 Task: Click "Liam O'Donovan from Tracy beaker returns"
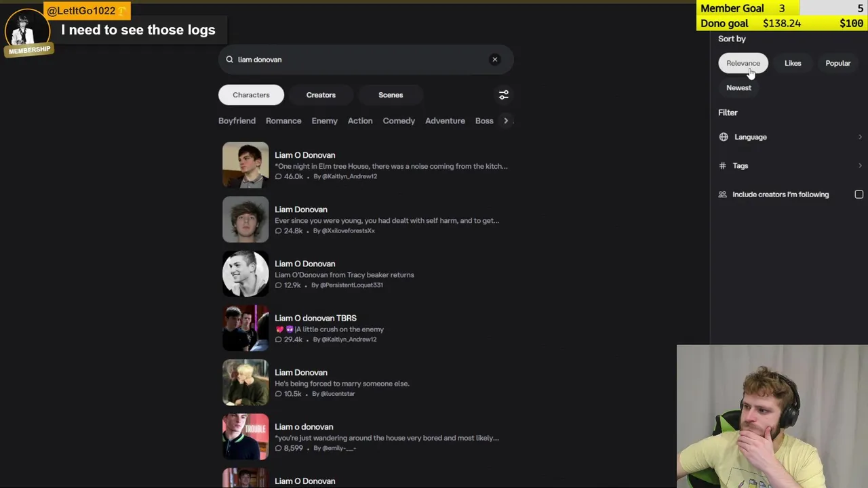(344, 275)
